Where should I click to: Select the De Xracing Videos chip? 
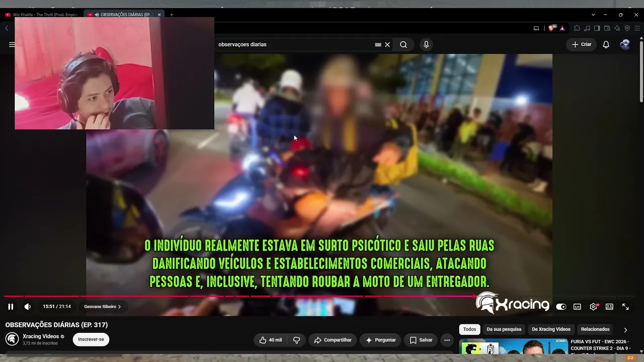pyautogui.click(x=551, y=329)
